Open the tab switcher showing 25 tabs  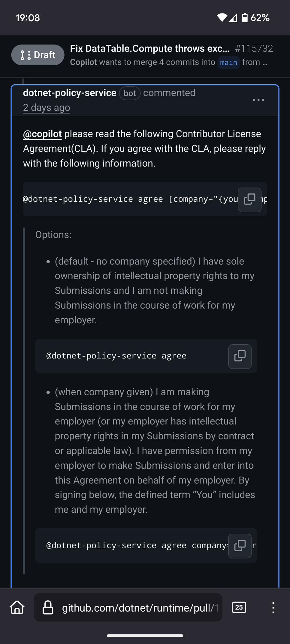239,607
